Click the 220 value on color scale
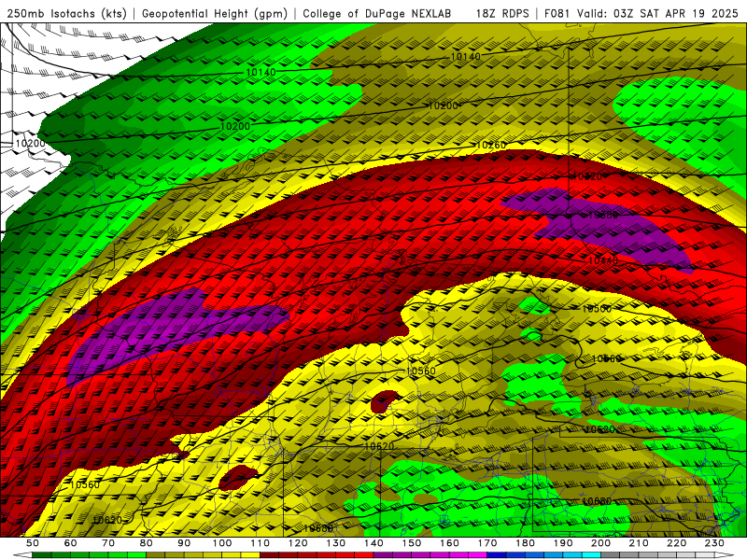Image resolution: width=747 pixels, height=560 pixels. (676, 543)
